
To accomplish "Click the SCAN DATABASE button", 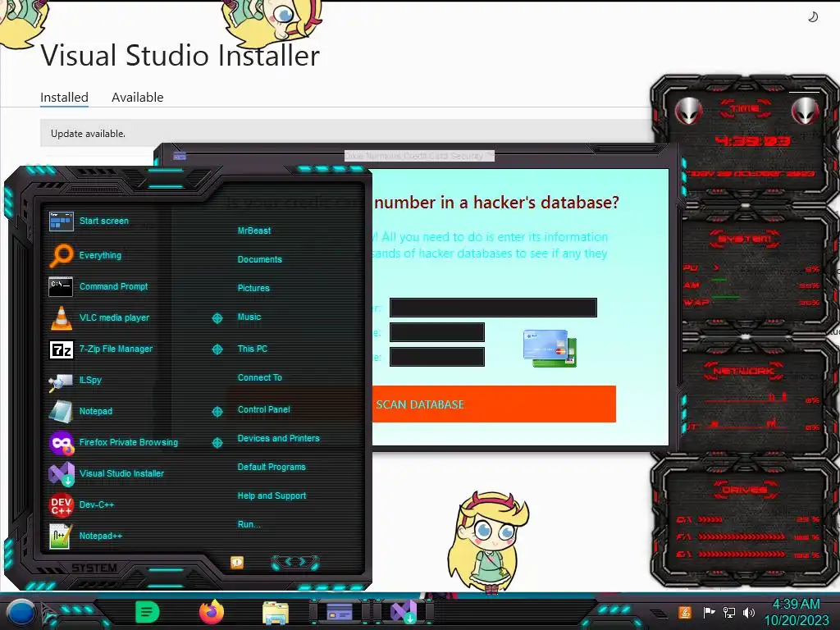I will [x=494, y=404].
